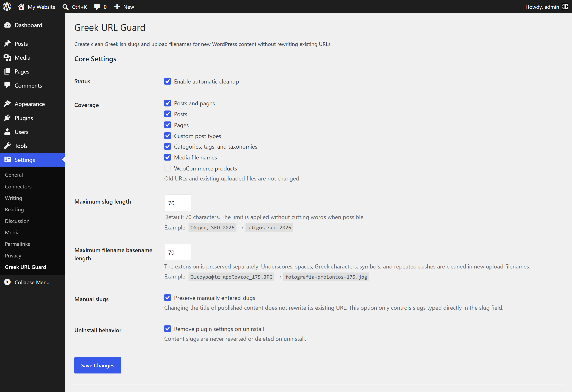572x392 pixels.
Task: Focus Maximum filename basename length field
Action: [x=178, y=252]
